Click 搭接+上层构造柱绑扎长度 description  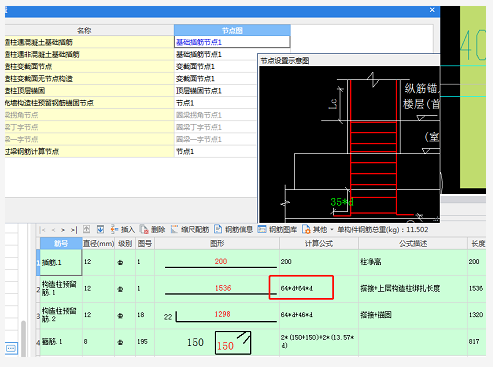point(413,289)
